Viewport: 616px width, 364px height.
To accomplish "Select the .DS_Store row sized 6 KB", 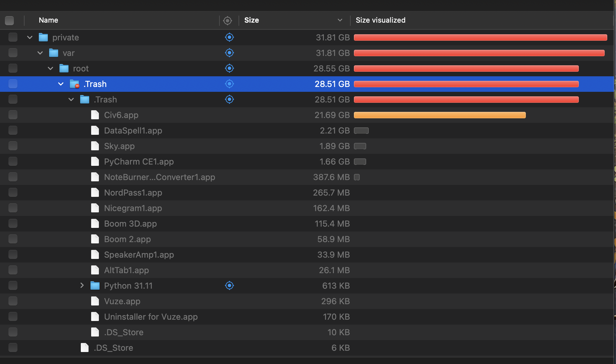I will tap(307, 348).
